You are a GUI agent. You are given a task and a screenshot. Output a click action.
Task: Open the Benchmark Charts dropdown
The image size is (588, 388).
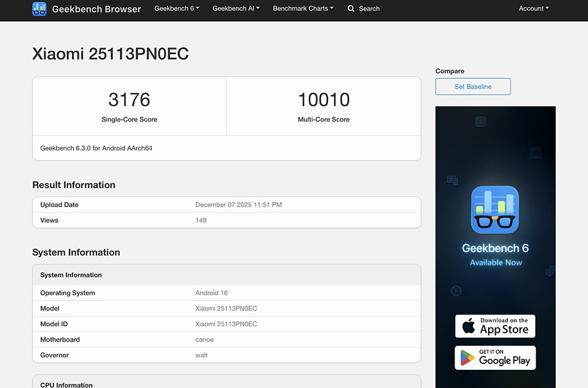[303, 9]
